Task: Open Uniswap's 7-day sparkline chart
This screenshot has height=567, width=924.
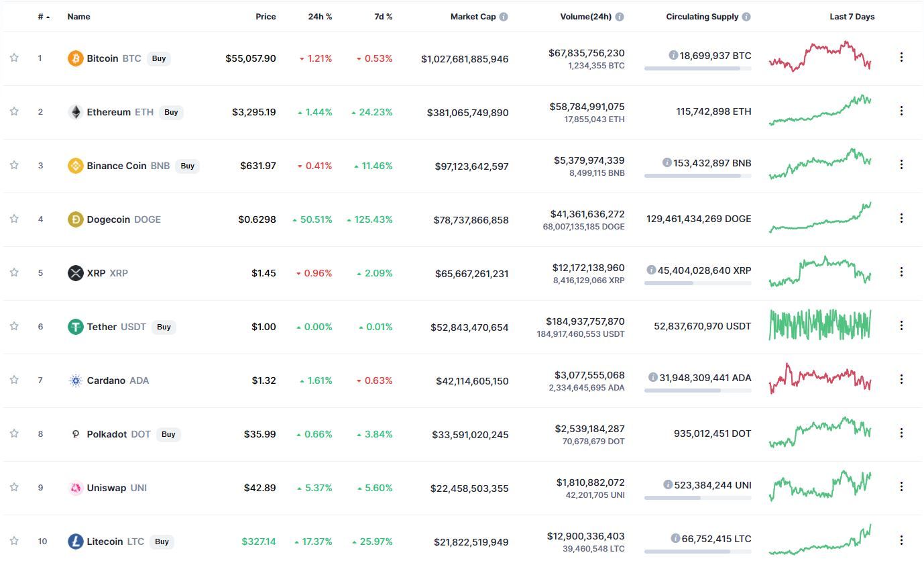Action: coord(820,486)
